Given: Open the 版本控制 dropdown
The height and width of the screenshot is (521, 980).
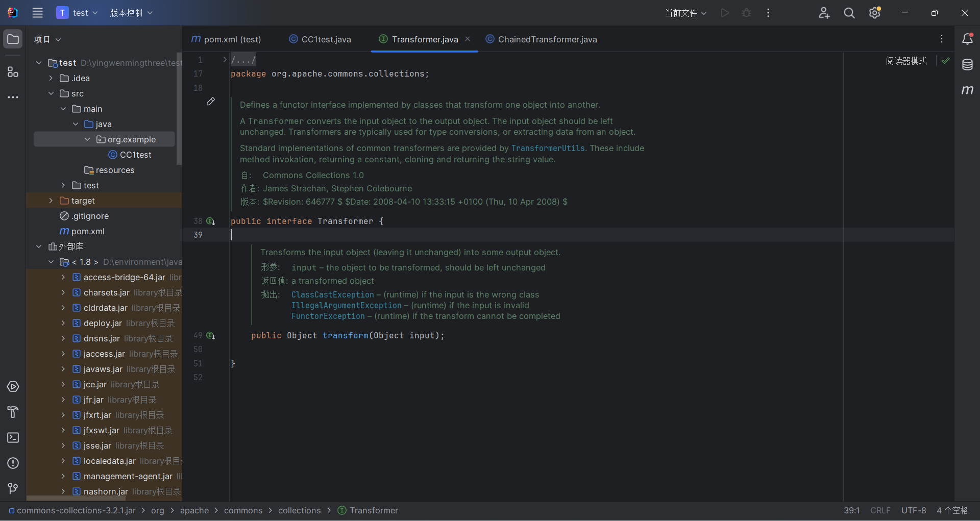Looking at the screenshot, I should pos(131,13).
